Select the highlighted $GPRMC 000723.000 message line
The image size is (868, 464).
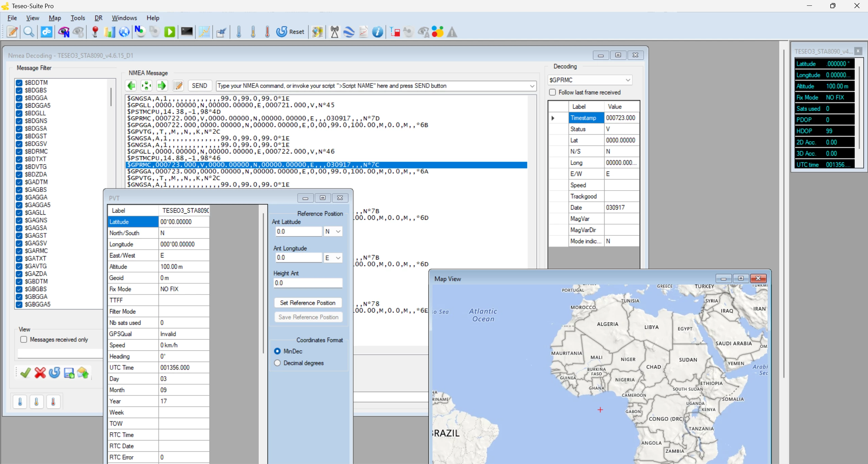point(326,165)
